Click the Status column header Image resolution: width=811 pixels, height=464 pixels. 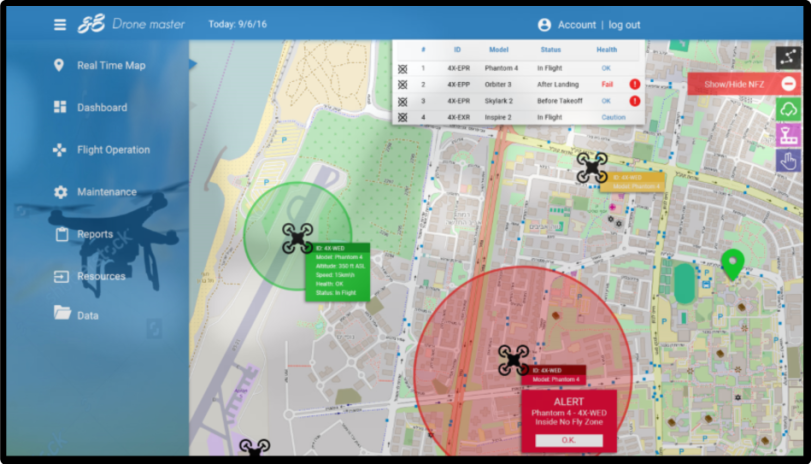[x=550, y=50]
